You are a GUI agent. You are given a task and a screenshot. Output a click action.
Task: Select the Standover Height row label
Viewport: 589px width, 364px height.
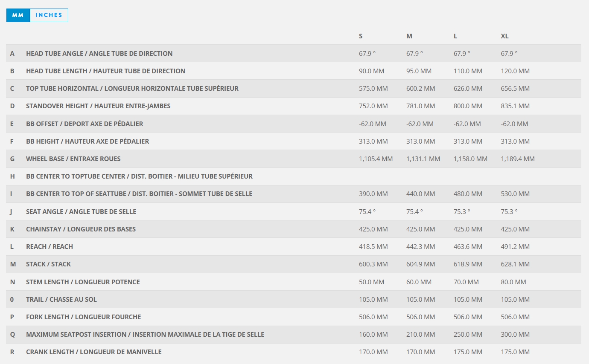tap(98, 106)
